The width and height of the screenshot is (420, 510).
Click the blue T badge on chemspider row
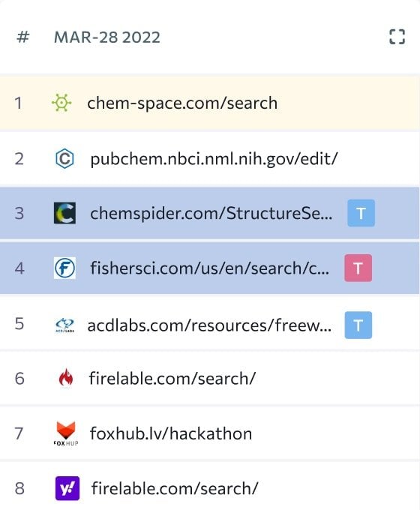[x=361, y=213]
